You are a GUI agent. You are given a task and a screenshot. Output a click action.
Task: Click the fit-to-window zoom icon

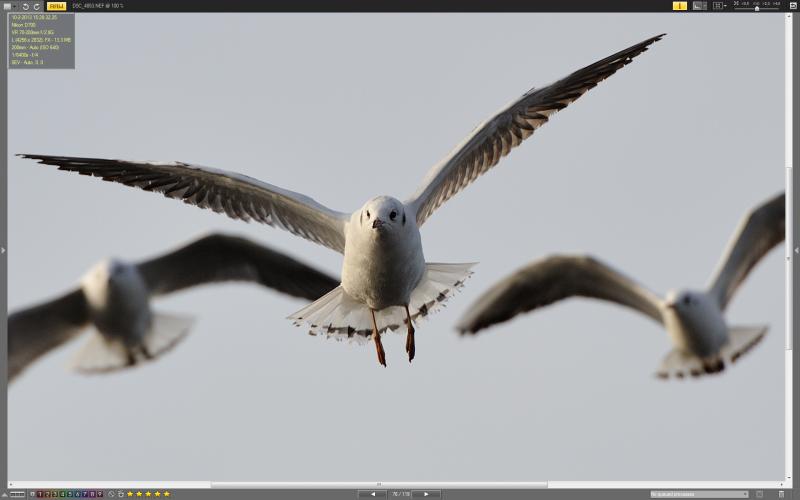pyautogui.click(x=737, y=4)
